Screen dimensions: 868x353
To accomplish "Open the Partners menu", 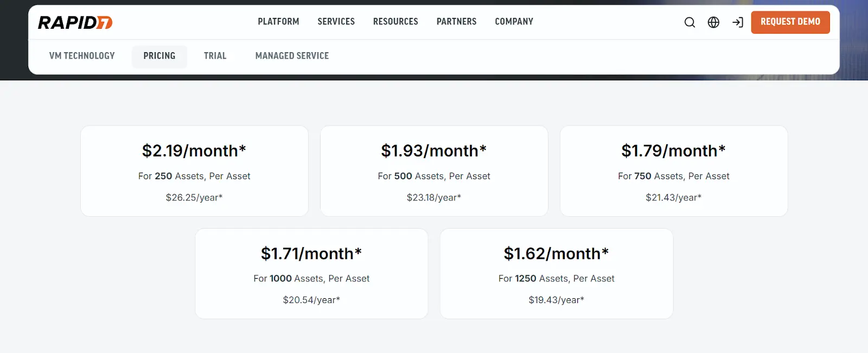I will 457,22.
